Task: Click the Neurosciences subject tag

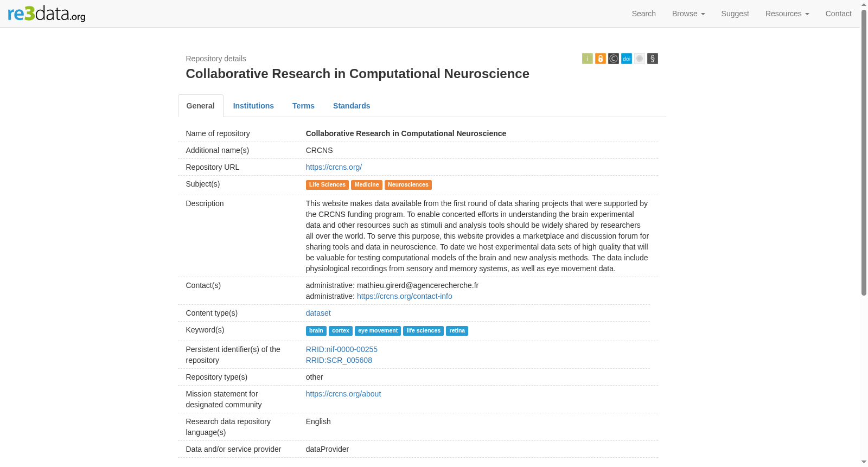Action: [x=408, y=185]
